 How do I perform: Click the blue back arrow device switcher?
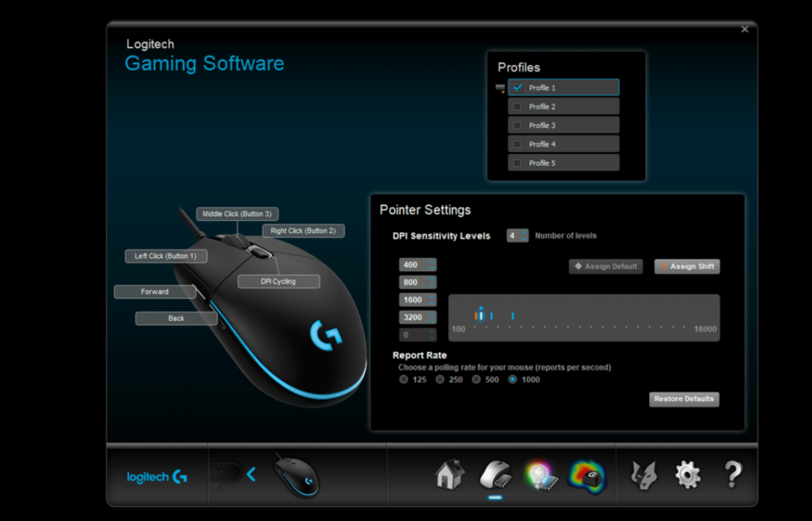251,474
